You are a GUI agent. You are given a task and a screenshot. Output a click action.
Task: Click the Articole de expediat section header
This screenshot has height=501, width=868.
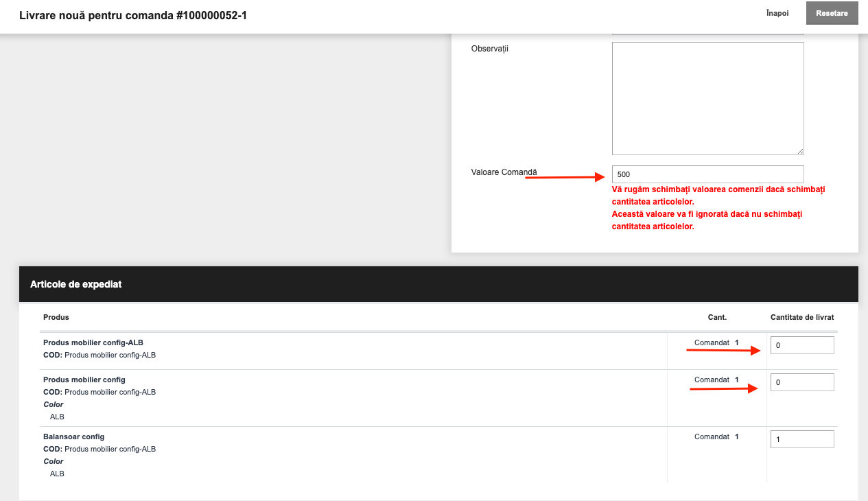coord(438,284)
